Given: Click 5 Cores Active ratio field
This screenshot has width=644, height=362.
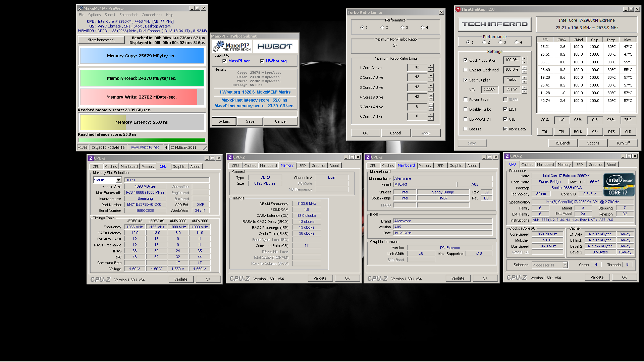Looking at the screenshot, I should point(417,107).
